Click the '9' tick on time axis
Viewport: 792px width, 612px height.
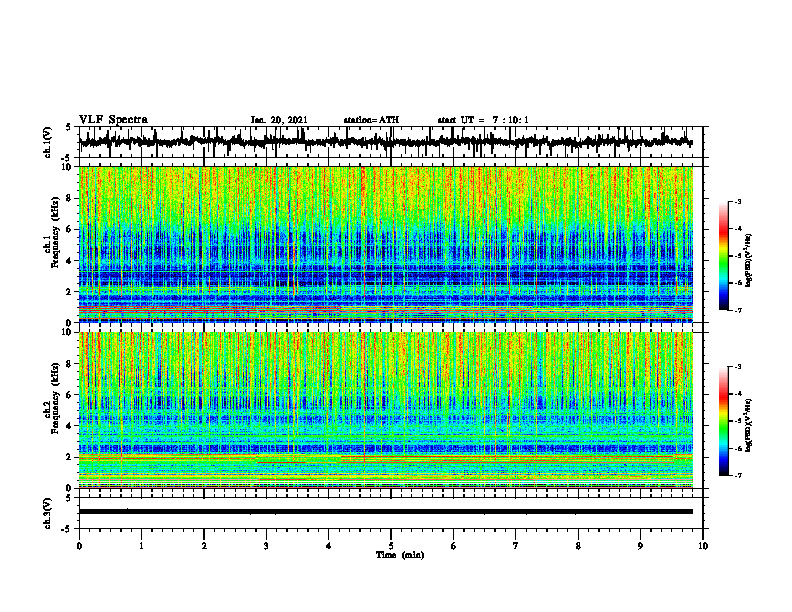coord(640,546)
